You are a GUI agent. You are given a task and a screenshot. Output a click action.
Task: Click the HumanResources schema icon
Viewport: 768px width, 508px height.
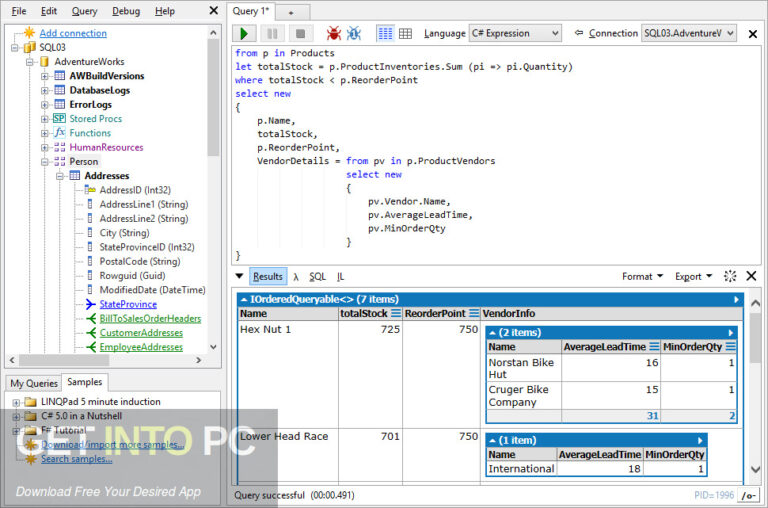point(59,147)
